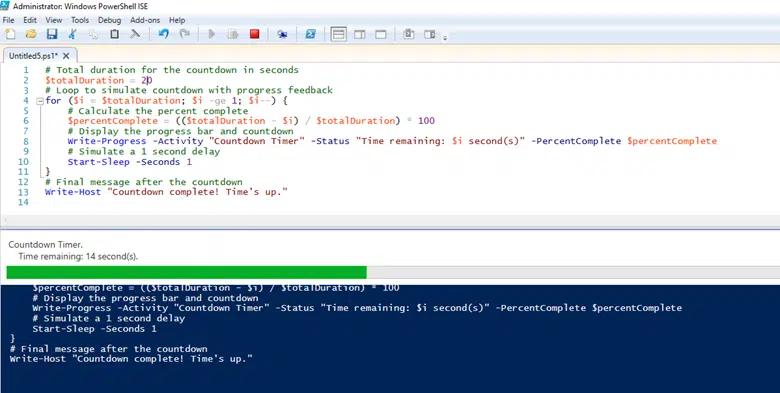Click the "Countdown Timer." activity label
Screen dimensions: 780x393
point(45,245)
